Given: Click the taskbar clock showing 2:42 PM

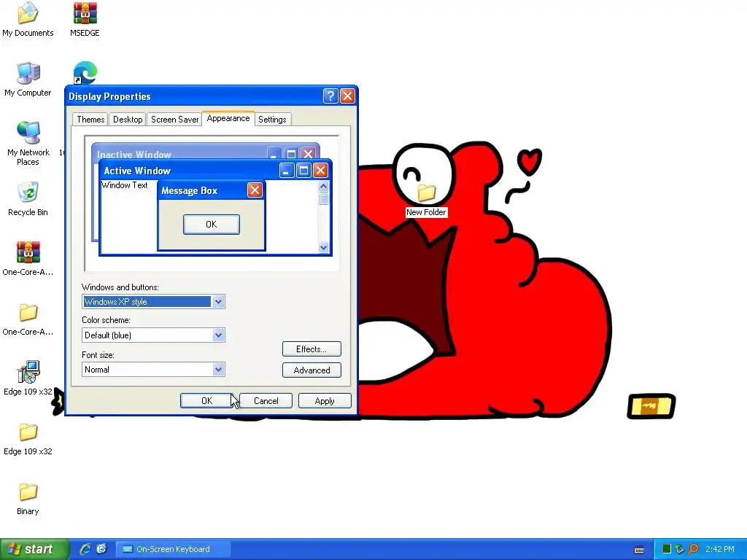Looking at the screenshot, I should click(720, 549).
